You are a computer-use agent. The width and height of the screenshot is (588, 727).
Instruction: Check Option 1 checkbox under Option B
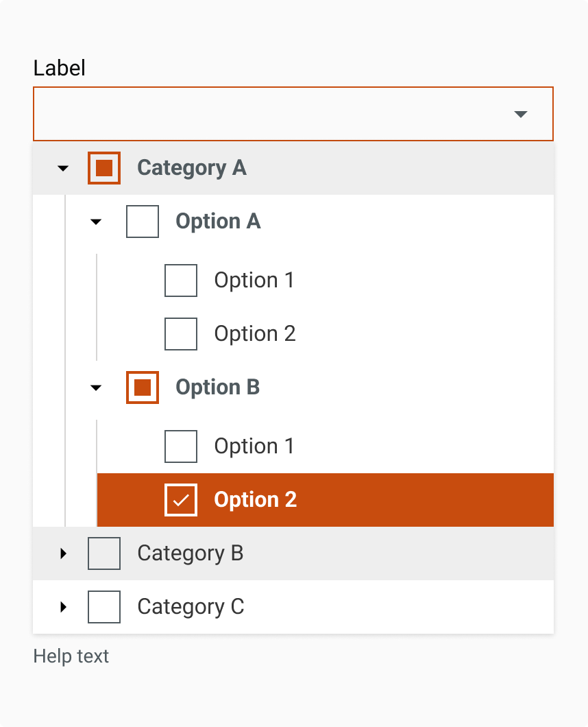tap(181, 446)
